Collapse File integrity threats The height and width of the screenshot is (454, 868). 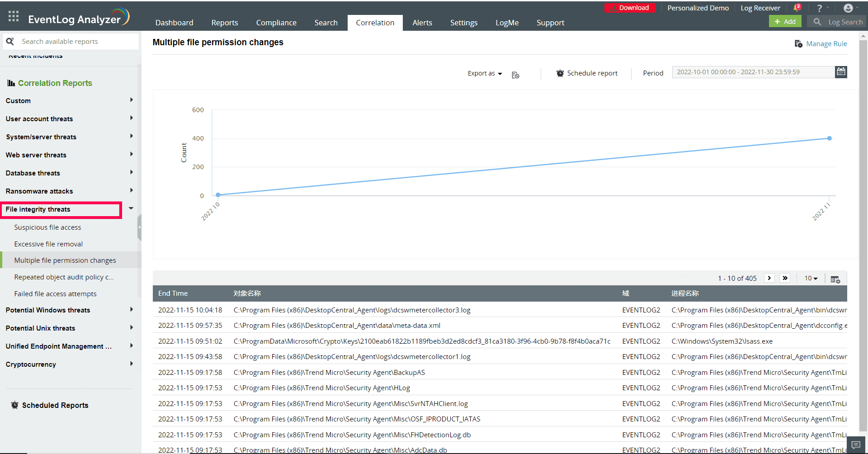pos(131,208)
